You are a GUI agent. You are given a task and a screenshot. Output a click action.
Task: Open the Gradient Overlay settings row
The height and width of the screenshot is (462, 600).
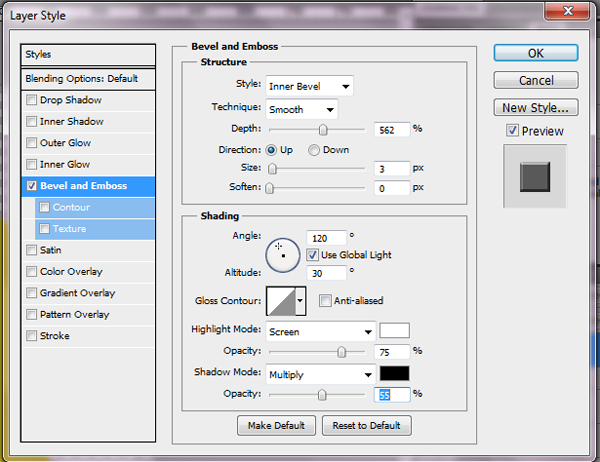(88, 293)
